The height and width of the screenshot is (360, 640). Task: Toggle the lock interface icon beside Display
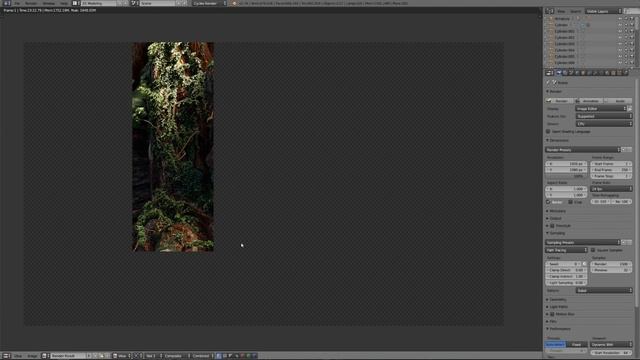[630, 109]
